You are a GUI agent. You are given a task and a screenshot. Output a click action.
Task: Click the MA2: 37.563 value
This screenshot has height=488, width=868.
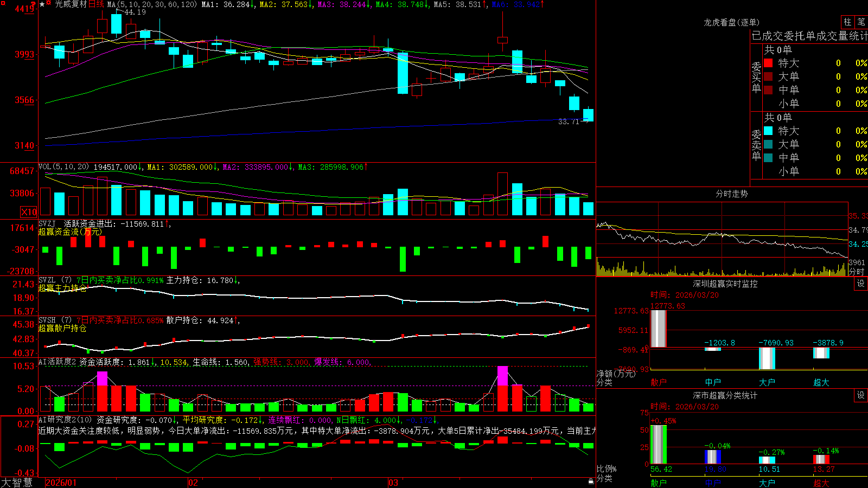(x=284, y=4)
